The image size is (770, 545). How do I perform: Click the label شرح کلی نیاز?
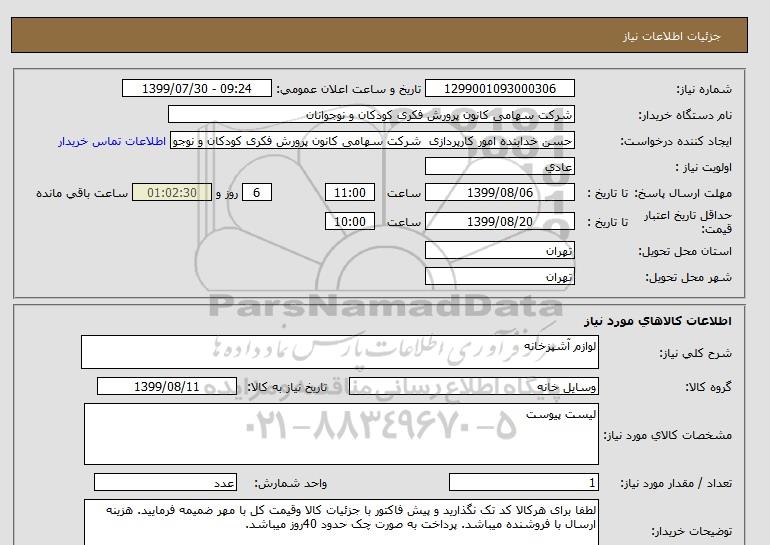pos(695,353)
